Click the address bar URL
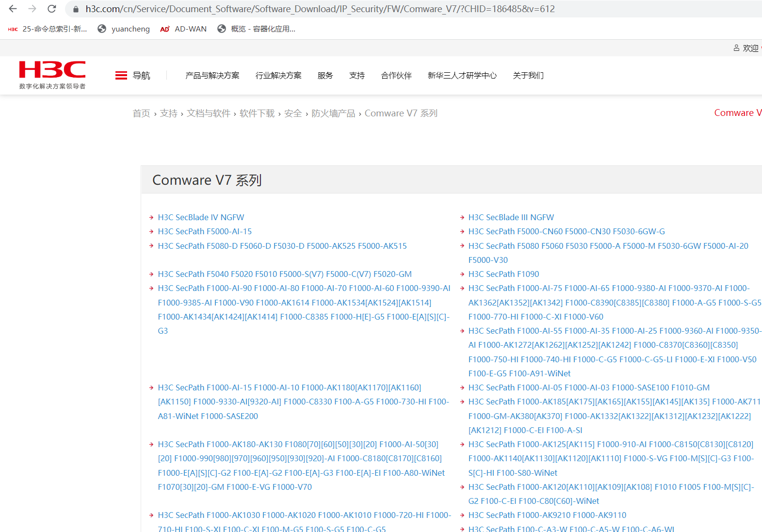Image resolution: width=762 pixels, height=532 pixels. tap(320, 9)
